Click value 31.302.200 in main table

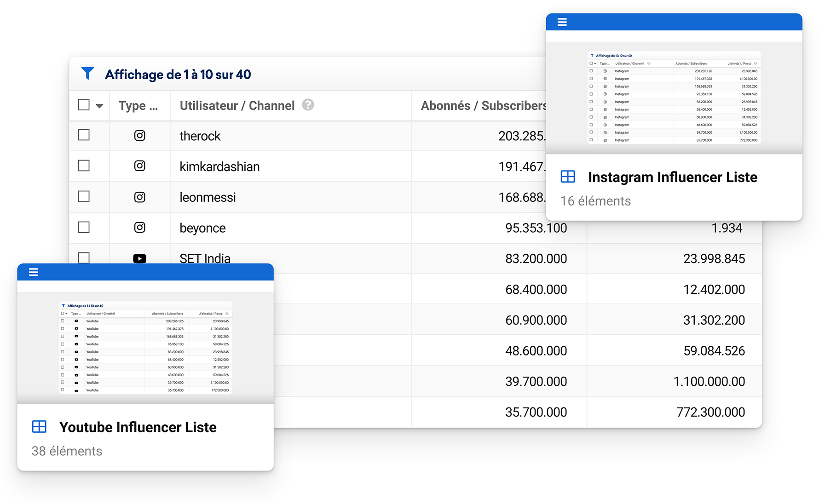coord(714,320)
